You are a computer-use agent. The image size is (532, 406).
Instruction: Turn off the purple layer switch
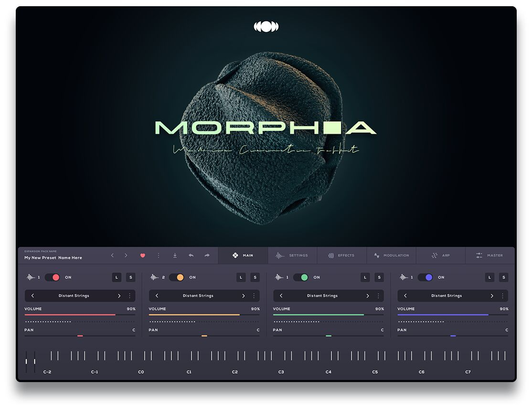tap(425, 277)
